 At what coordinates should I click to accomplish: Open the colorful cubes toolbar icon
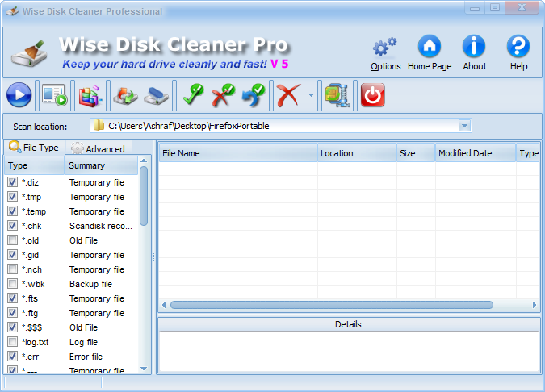tap(90, 95)
